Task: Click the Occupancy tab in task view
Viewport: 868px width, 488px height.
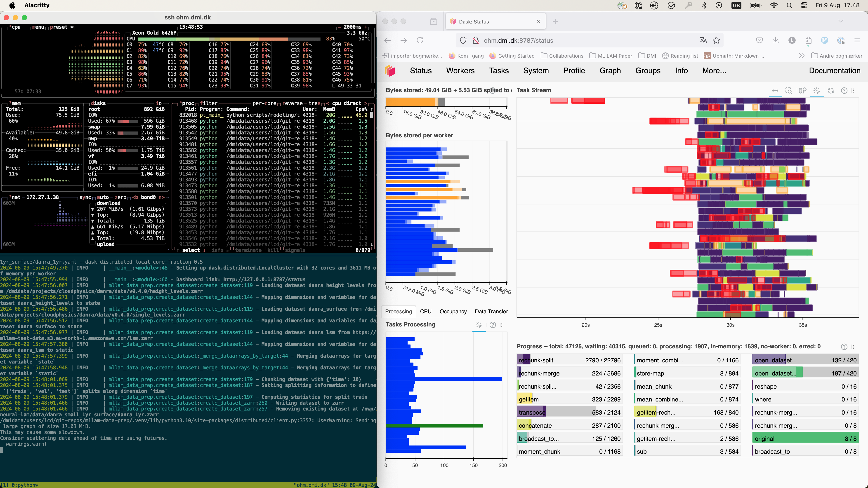Action: pos(453,311)
